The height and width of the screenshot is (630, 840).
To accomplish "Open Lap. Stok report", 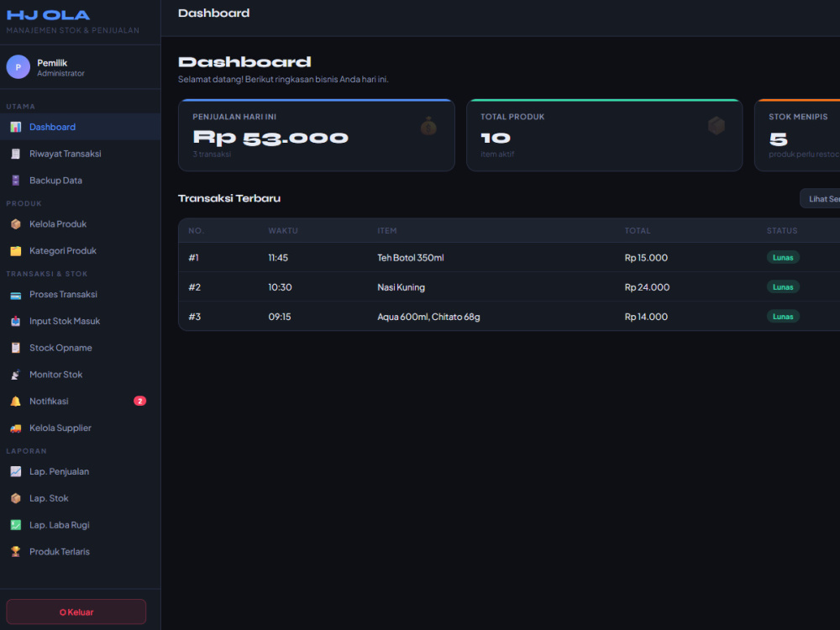I will pos(81,498).
